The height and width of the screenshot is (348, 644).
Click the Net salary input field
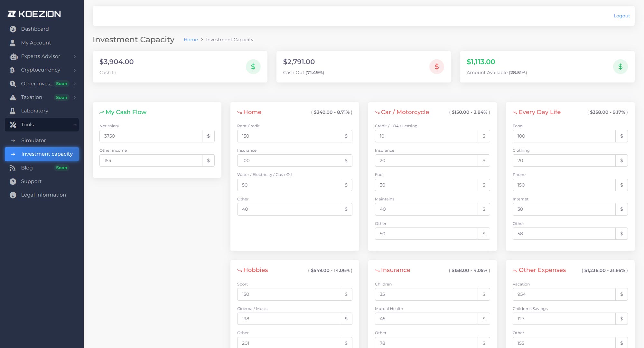click(151, 136)
